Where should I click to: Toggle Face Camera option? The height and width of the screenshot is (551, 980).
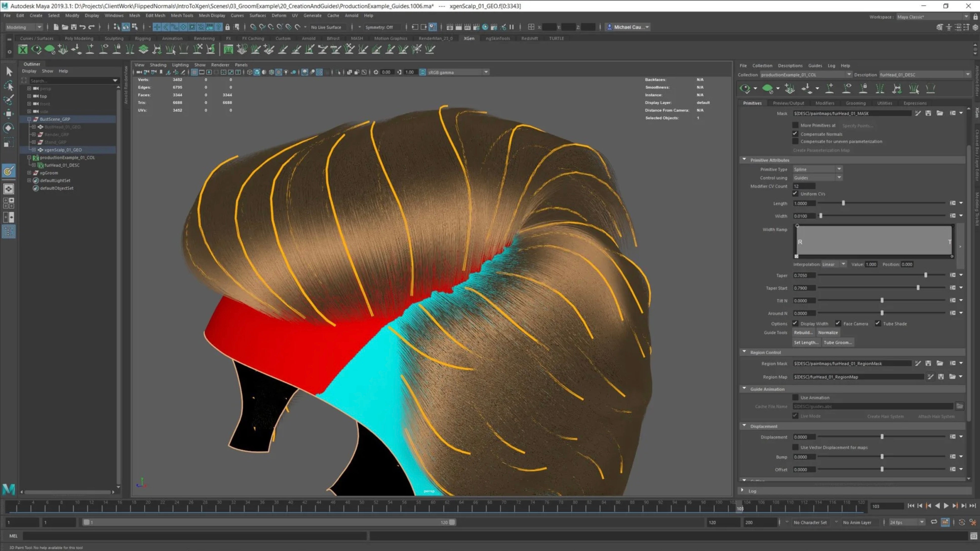pyautogui.click(x=838, y=323)
